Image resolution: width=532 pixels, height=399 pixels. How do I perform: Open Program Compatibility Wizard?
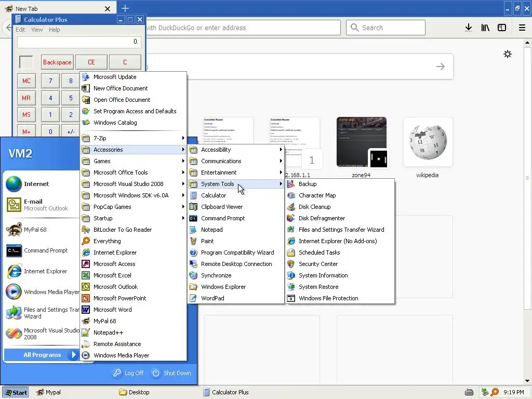point(236,252)
